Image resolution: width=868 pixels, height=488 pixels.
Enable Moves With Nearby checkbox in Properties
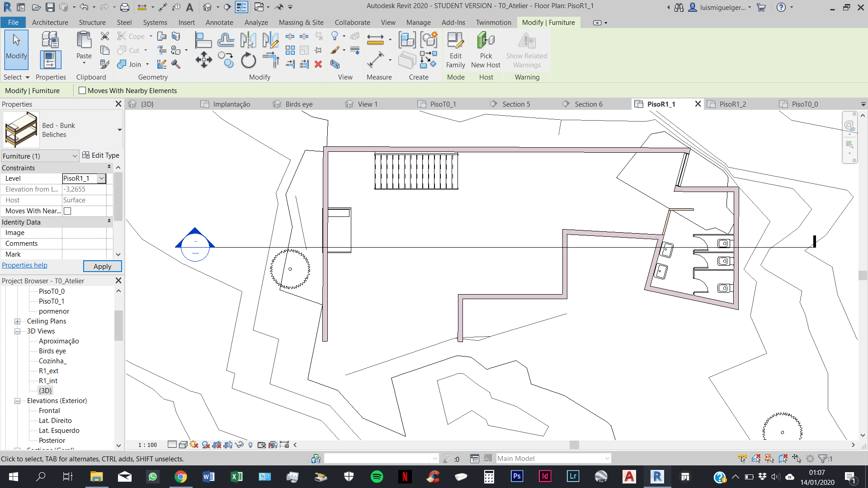coord(67,211)
